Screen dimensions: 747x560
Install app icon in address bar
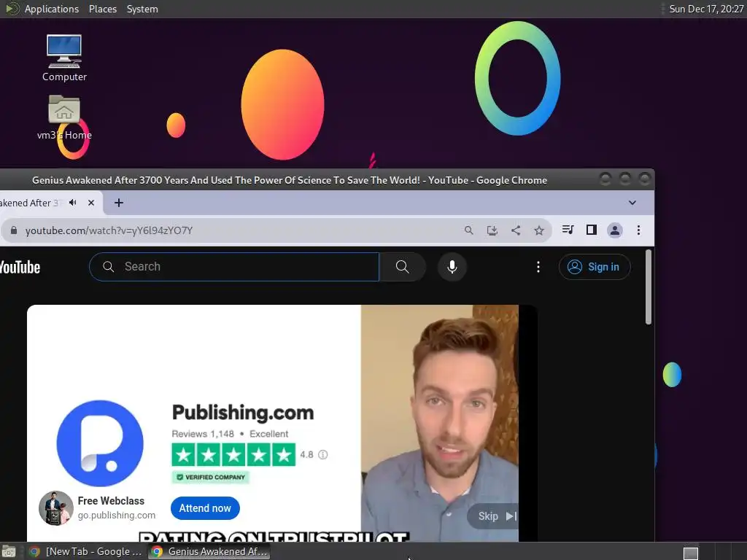[x=492, y=230]
